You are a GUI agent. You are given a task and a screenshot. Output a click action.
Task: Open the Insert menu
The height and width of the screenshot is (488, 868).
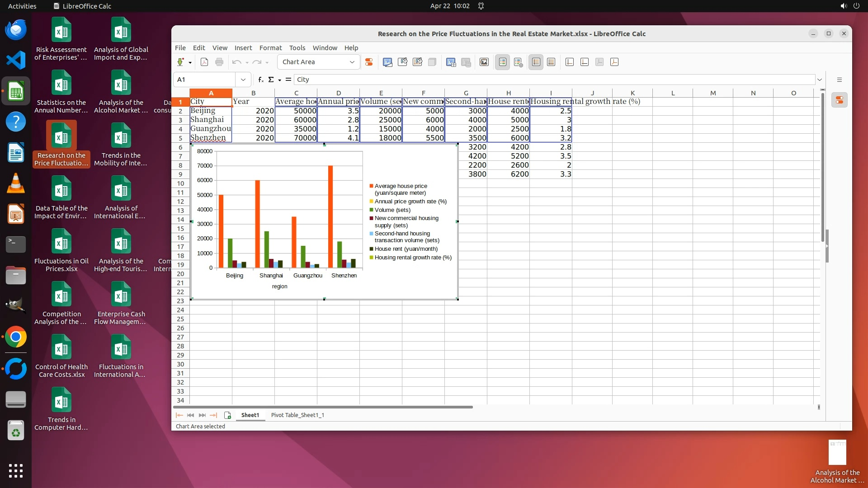coord(243,48)
